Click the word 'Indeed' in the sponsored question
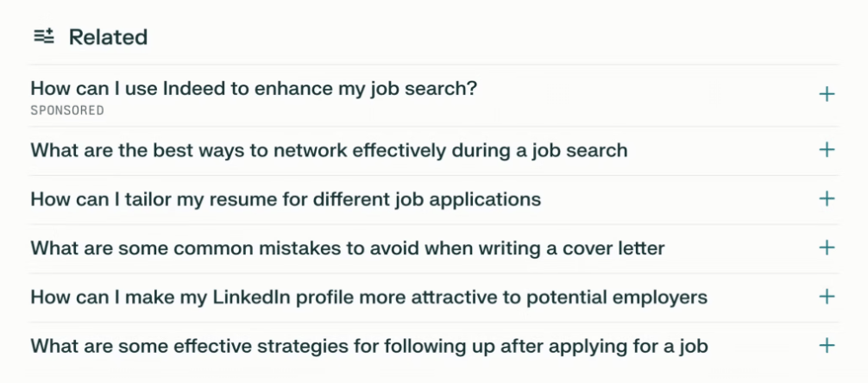This screenshot has height=383, width=868. pos(194,88)
